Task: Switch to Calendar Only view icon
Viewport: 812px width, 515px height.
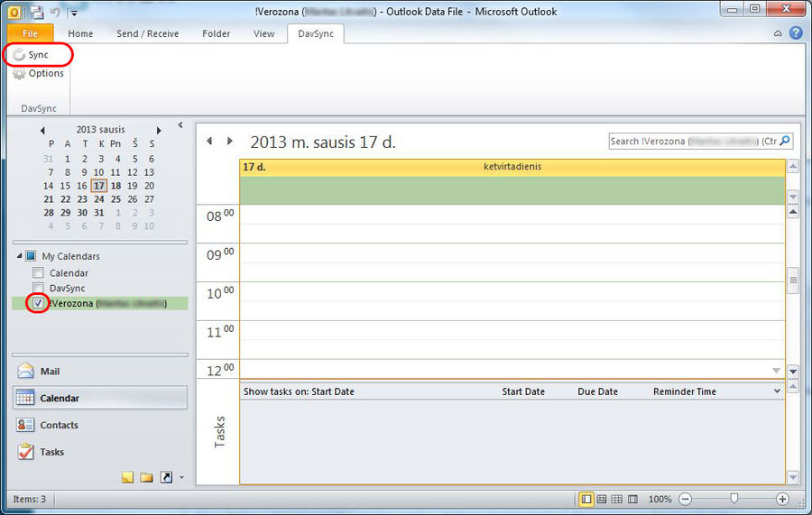Action: tap(617, 499)
